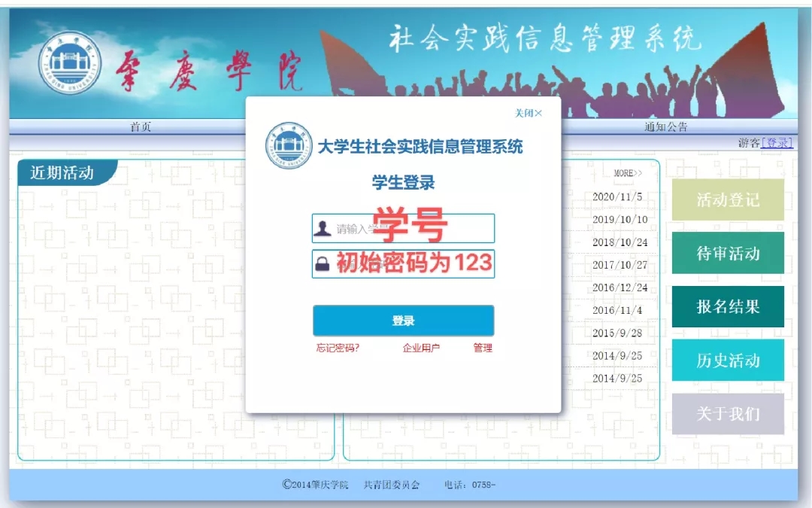View the 报名结果 button
812x508 pixels.
728,306
